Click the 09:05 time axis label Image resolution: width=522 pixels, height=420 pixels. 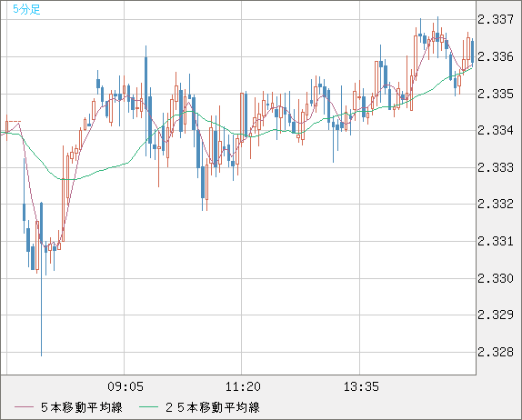[x=125, y=386]
